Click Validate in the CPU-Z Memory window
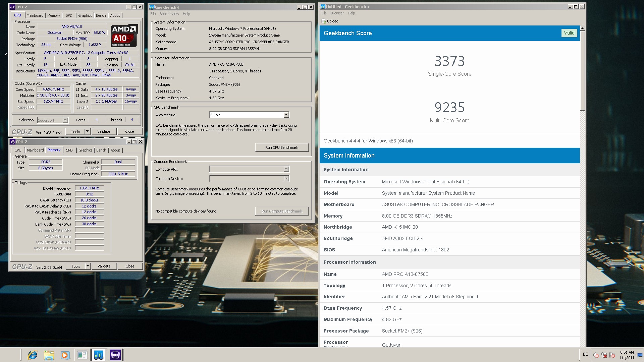The height and width of the screenshot is (362, 644). pos(104,266)
